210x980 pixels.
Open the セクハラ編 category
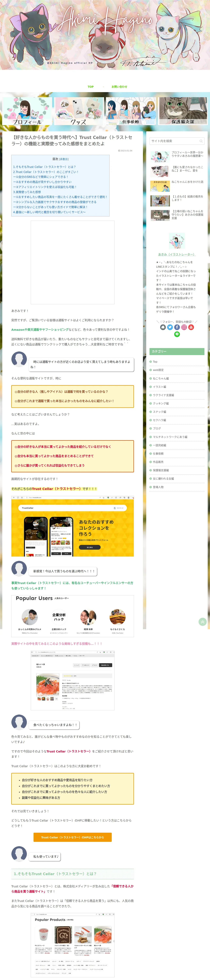(x=177, y=420)
